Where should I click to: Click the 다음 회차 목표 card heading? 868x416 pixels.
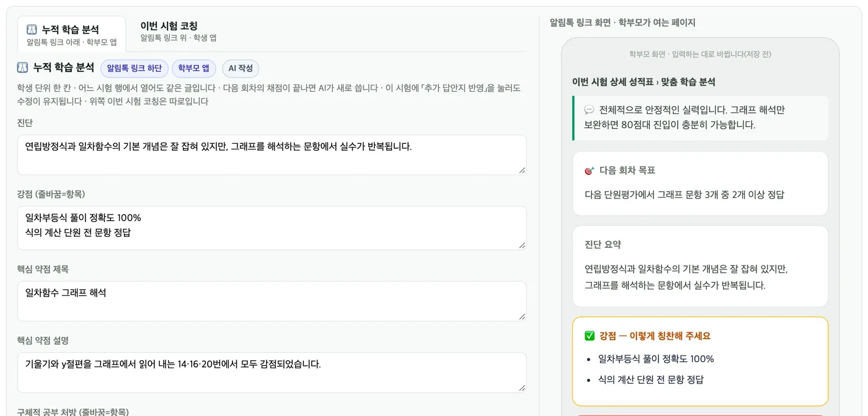click(x=627, y=170)
